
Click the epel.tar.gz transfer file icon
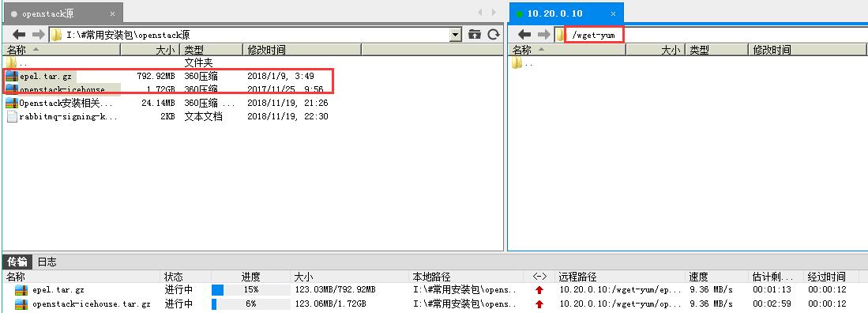tap(21, 290)
